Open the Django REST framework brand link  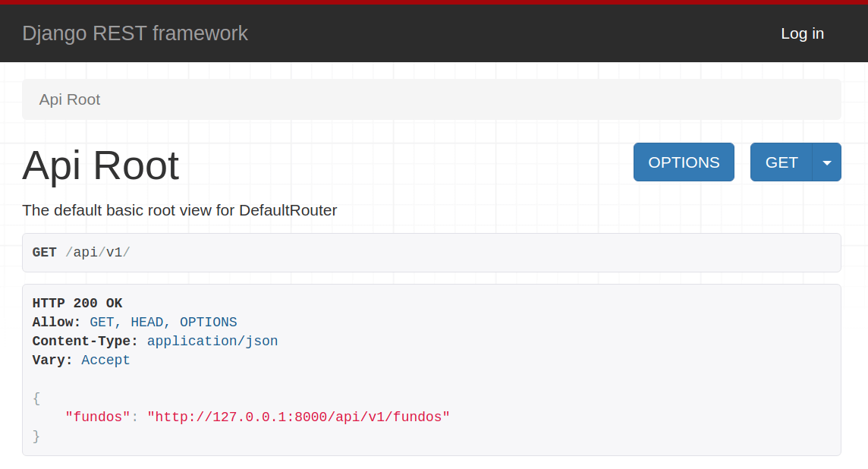pos(135,33)
